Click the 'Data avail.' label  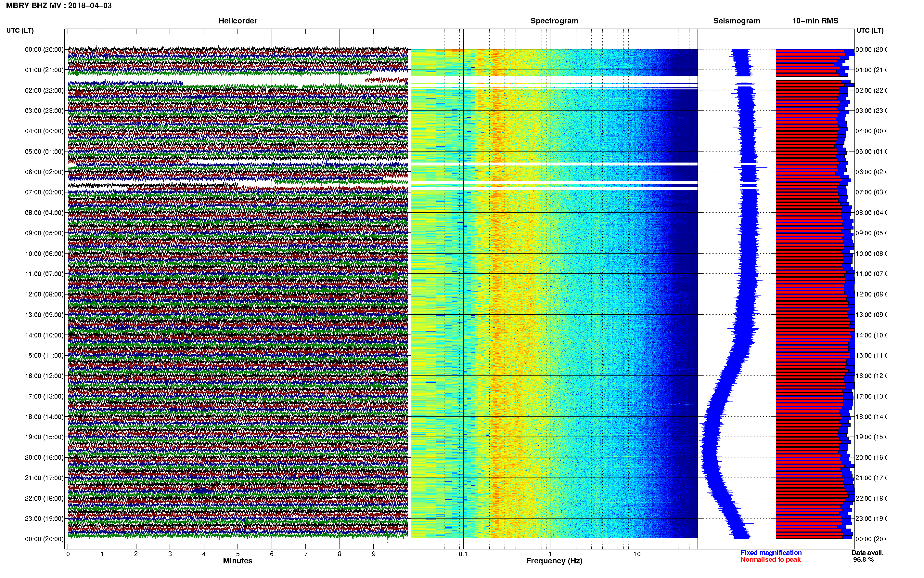coord(867,553)
